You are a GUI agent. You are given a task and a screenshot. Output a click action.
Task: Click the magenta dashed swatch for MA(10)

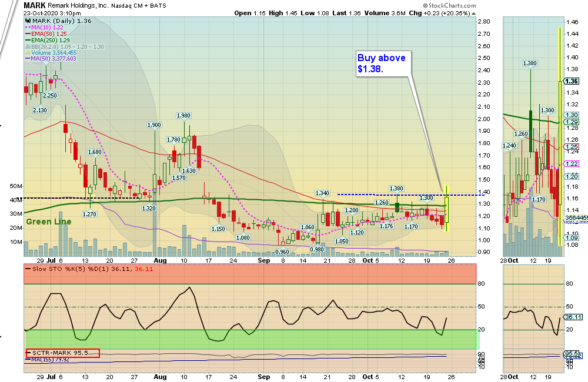28,28
